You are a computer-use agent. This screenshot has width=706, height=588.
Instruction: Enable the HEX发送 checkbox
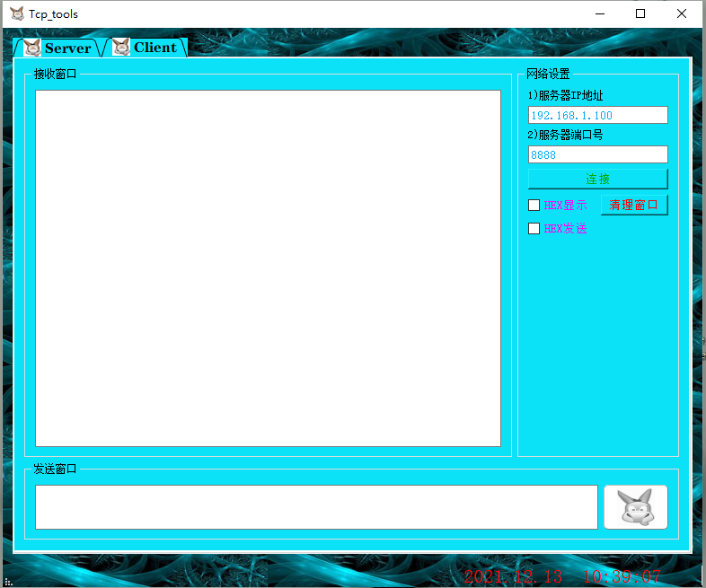tap(534, 229)
